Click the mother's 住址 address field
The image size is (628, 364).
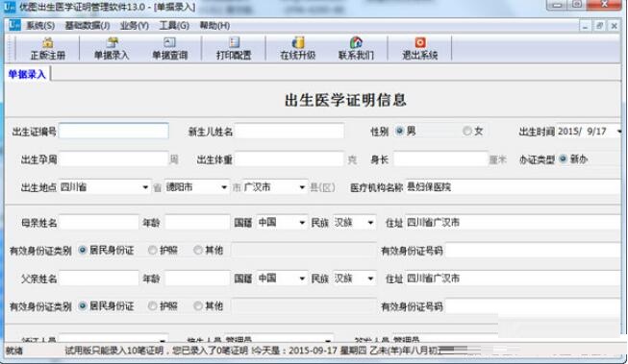coord(513,223)
